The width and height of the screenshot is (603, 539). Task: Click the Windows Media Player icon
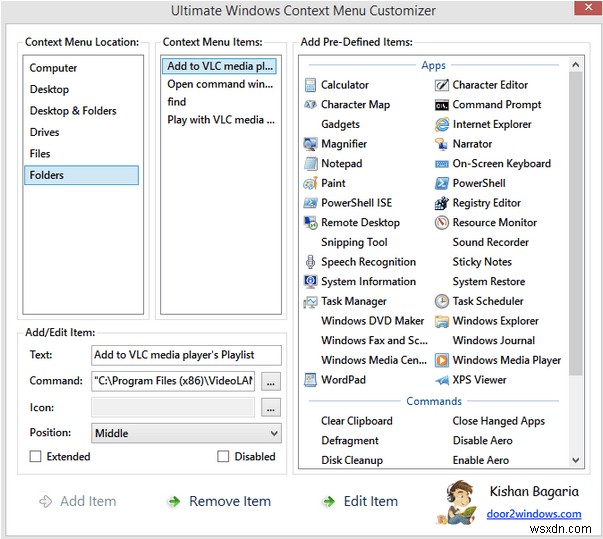click(x=442, y=360)
